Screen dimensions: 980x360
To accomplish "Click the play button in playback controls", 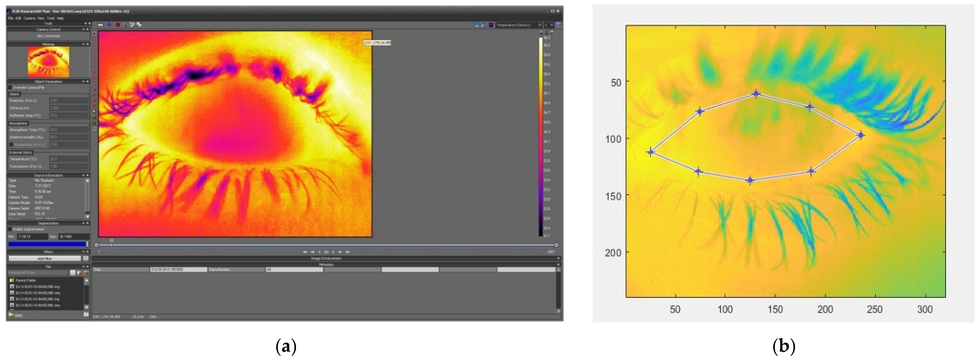I will tap(333, 252).
